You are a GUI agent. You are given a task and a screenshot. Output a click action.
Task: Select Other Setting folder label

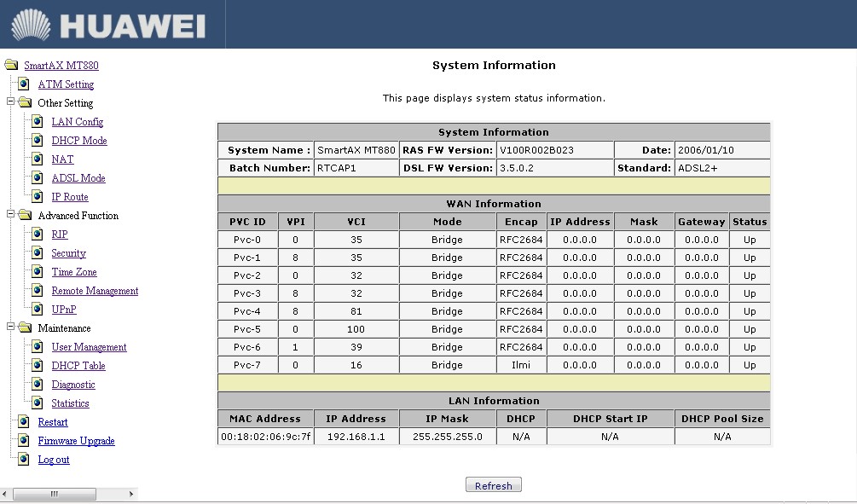65,103
